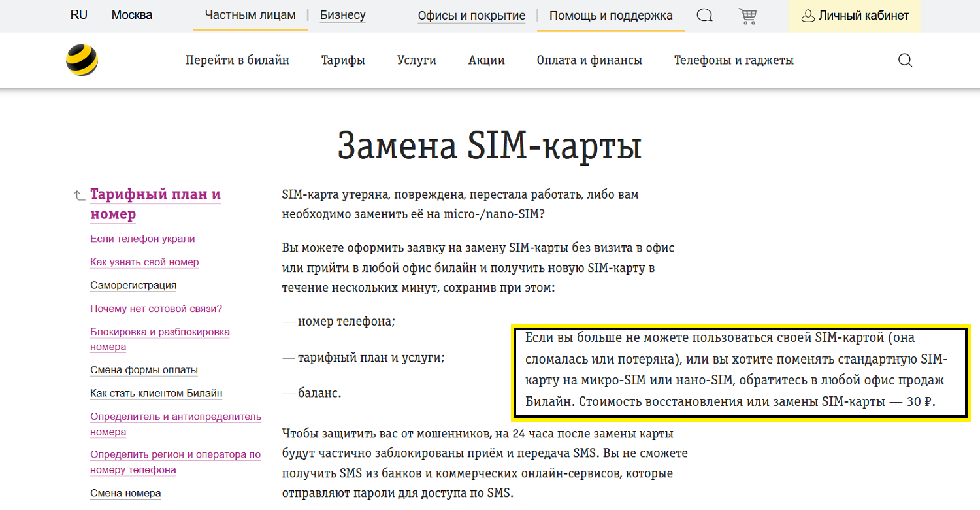Image resolution: width=980 pixels, height=510 pixels.
Task: Click paragraph starting Чтобы защитить вас от мошенников
Action: 485,463
